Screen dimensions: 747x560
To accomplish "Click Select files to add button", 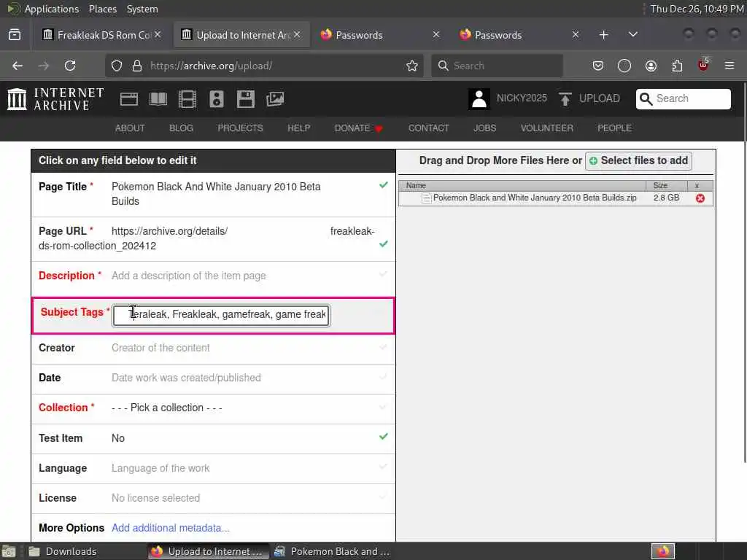I will point(638,160).
